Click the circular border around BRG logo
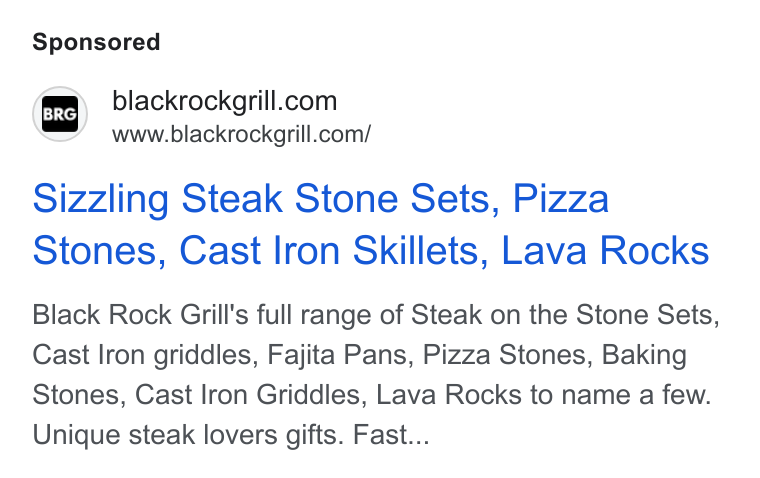This screenshot has height=478, width=760. pos(60,114)
